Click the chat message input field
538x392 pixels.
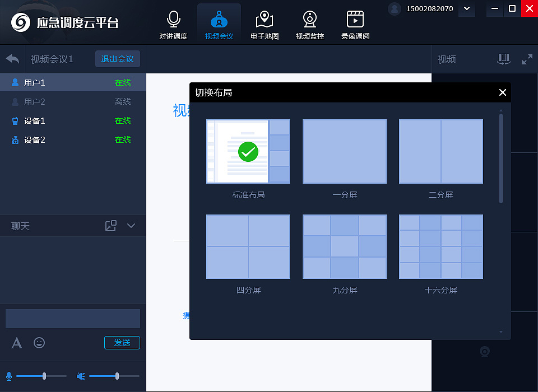pos(73,319)
